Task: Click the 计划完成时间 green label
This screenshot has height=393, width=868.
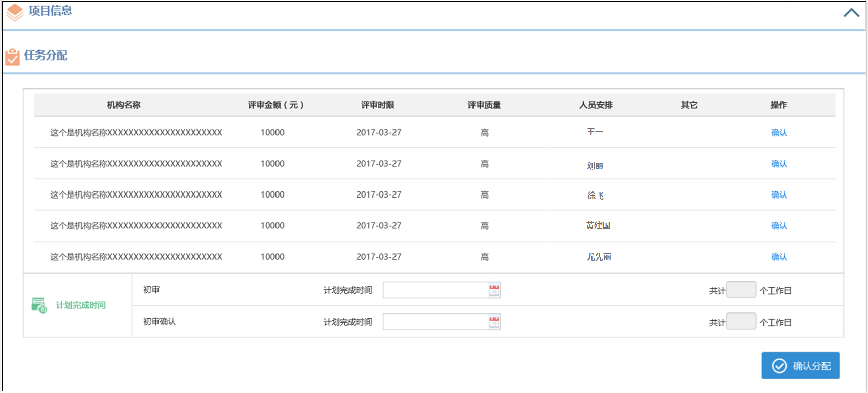Action: (81, 305)
